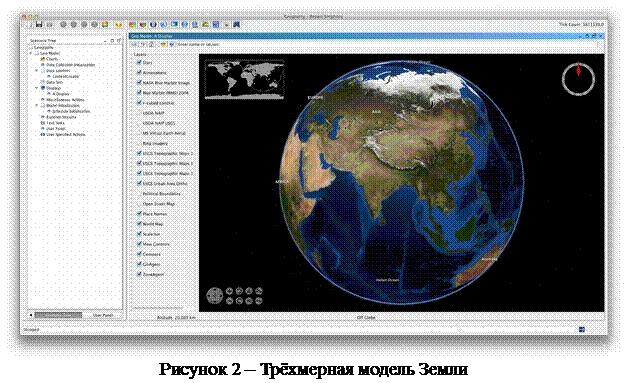Uncheck the Blue Marble (WMS) 2004 layer
Image resolution: width=627 pixels, height=383 pixels.
click(x=139, y=92)
